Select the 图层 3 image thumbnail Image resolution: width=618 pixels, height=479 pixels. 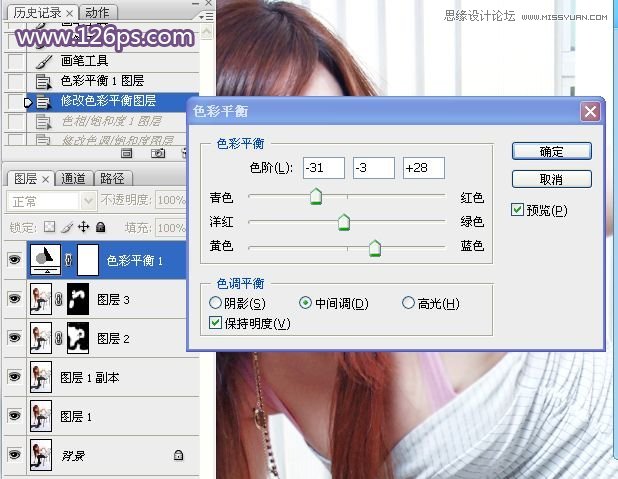pyautogui.click(x=41, y=299)
